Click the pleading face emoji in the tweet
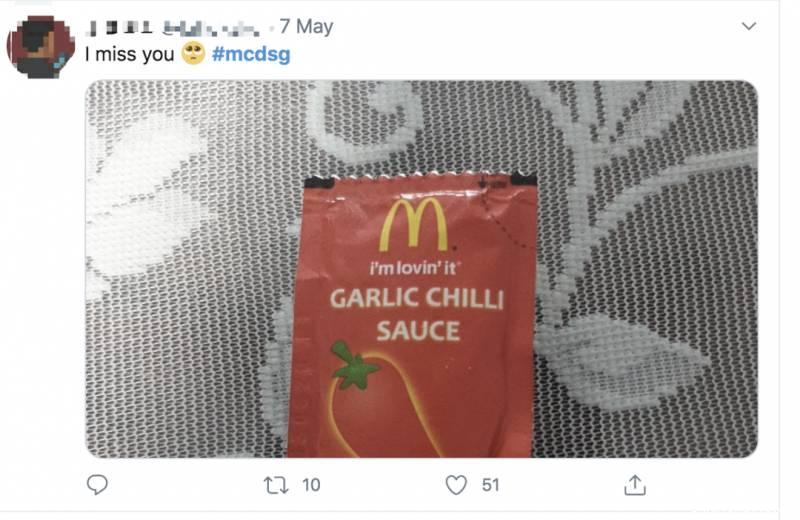The image size is (800, 520). [193, 54]
